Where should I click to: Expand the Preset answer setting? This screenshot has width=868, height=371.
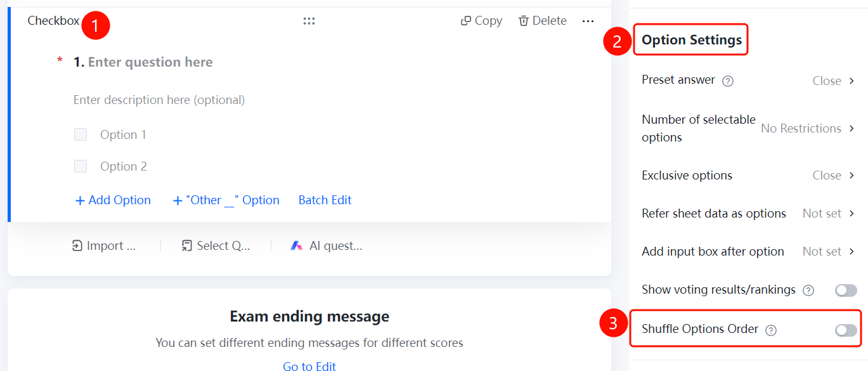[749, 81]
